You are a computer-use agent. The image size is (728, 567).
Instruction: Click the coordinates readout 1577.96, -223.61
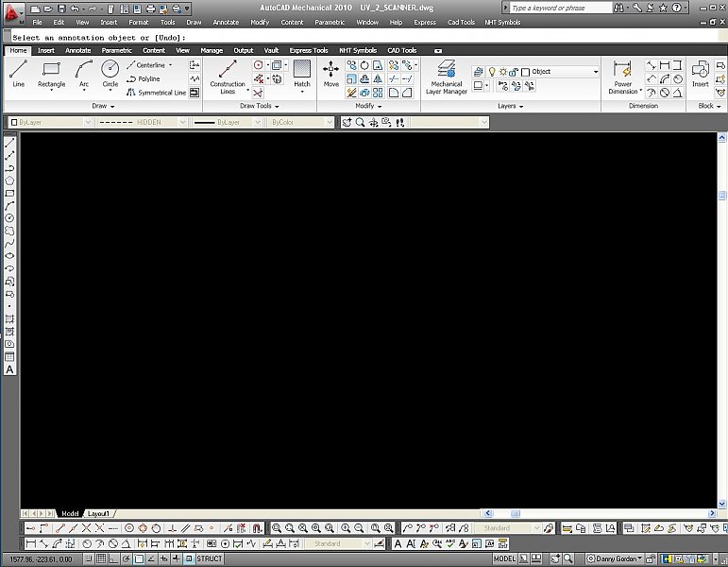[x=41, y=559]
